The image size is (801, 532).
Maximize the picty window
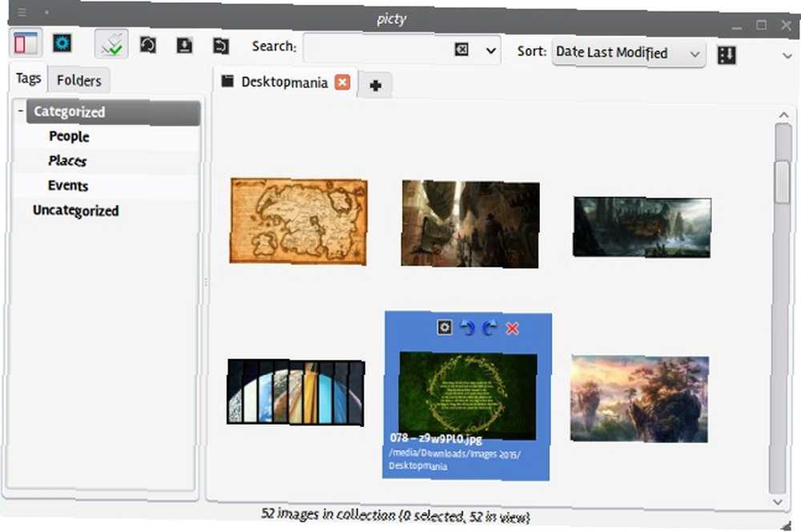pyautogui.click(x=762, y=25)
